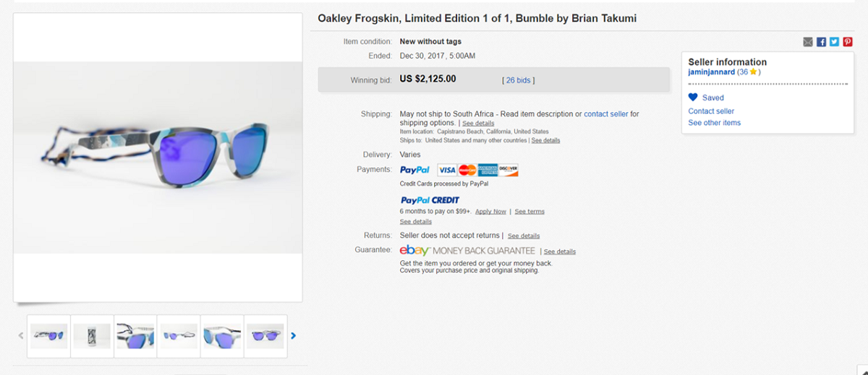Click Contact seller in Seller information box

tap(711, 111)
